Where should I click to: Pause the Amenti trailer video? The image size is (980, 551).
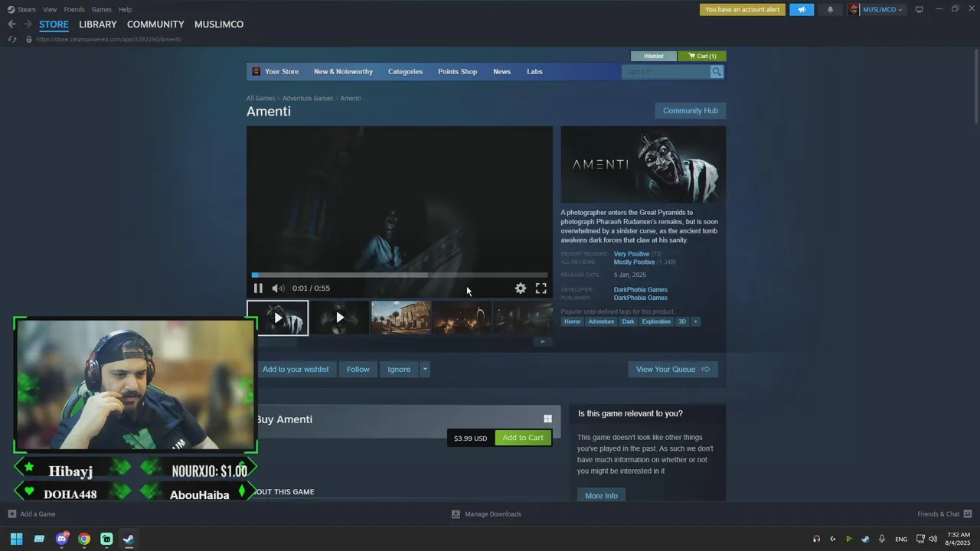click(x=258, y=289)
